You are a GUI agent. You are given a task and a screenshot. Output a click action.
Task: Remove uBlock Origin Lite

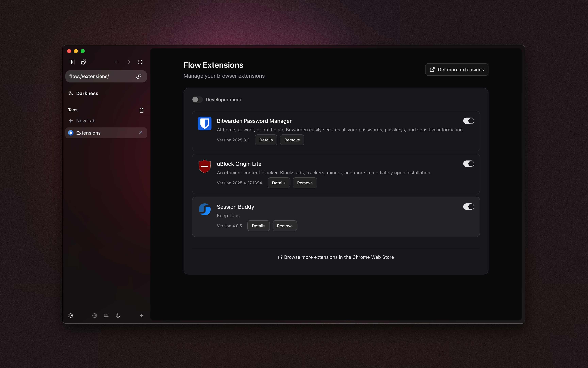pyautogui.click(x=305, y=183)
